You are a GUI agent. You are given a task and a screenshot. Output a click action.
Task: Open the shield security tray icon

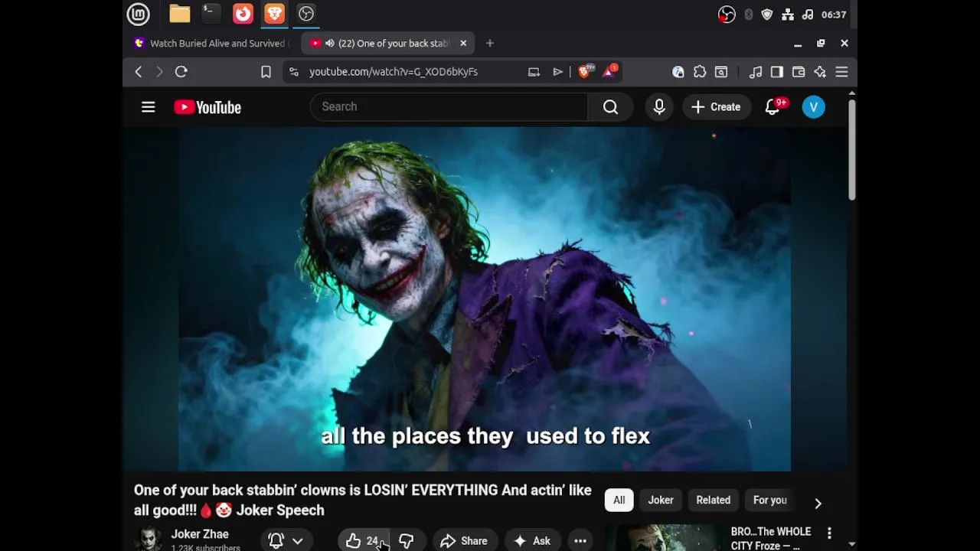(x=767, y=15)
